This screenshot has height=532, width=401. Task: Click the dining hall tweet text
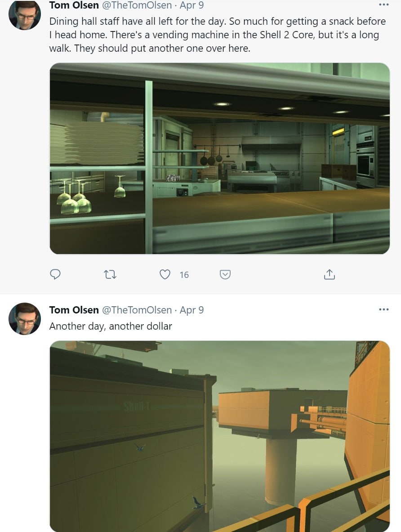pyautogui.click(x=218, y=35)
